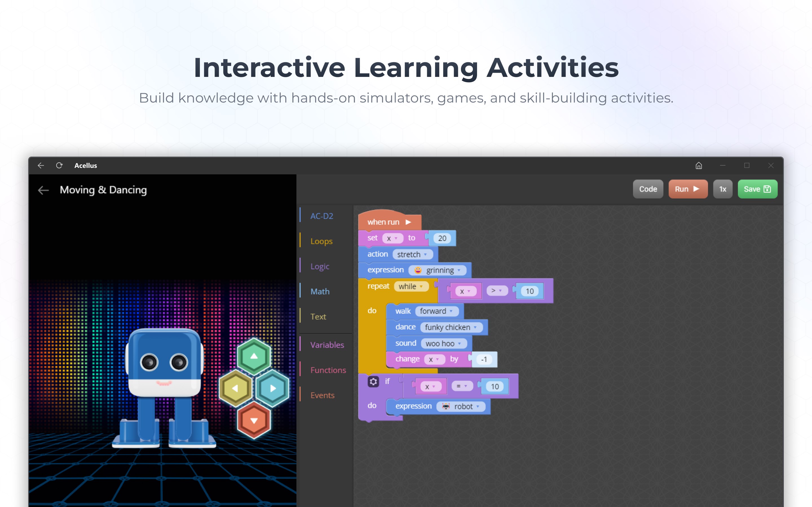Screen dimensions: 812x507
Task: Open the funky chicken dance dropdown
Action: [x=451, y=327]
